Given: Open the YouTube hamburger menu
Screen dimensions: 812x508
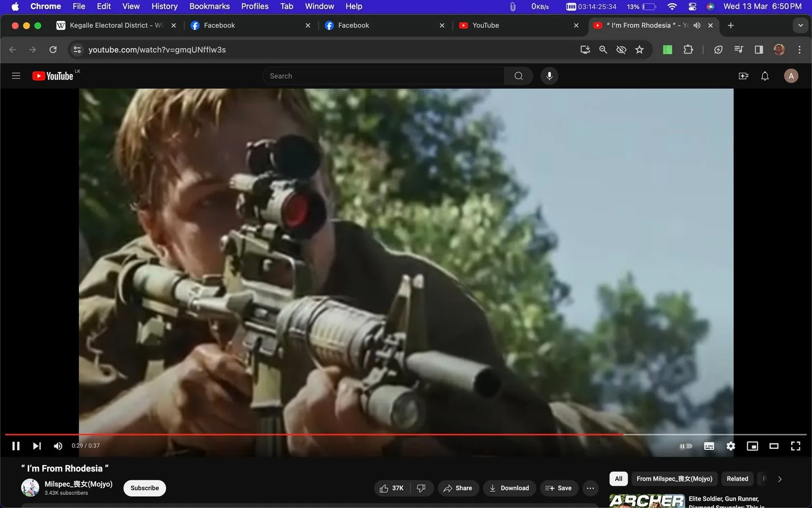Looking at the screenshot, I should click(16, 76).
